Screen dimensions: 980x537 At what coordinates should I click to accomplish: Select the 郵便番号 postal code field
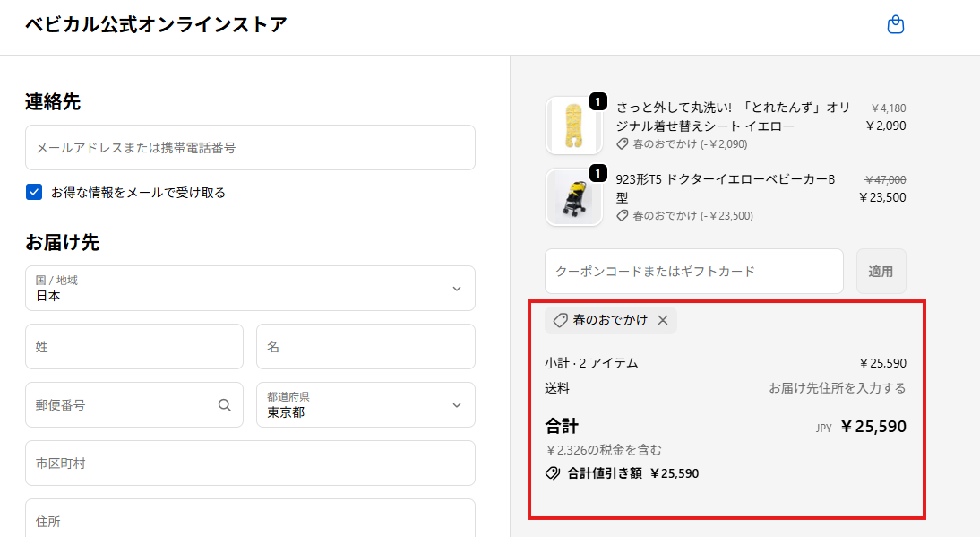(121, 405)
